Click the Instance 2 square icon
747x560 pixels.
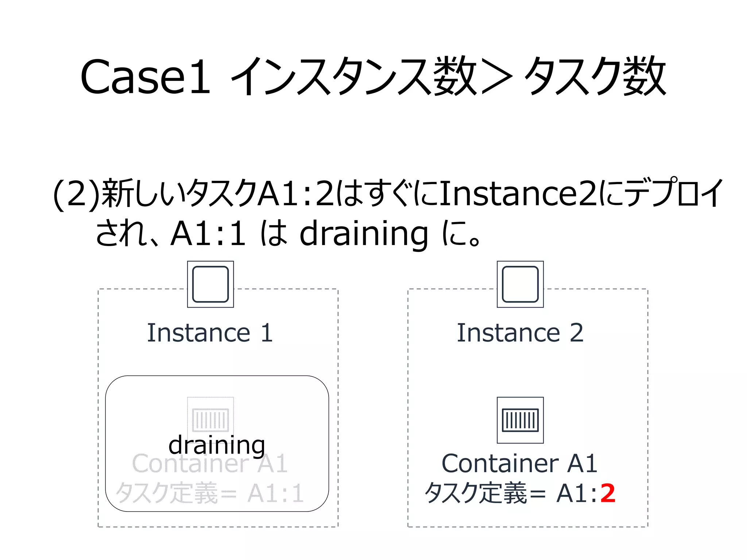[x=520, y=284]
